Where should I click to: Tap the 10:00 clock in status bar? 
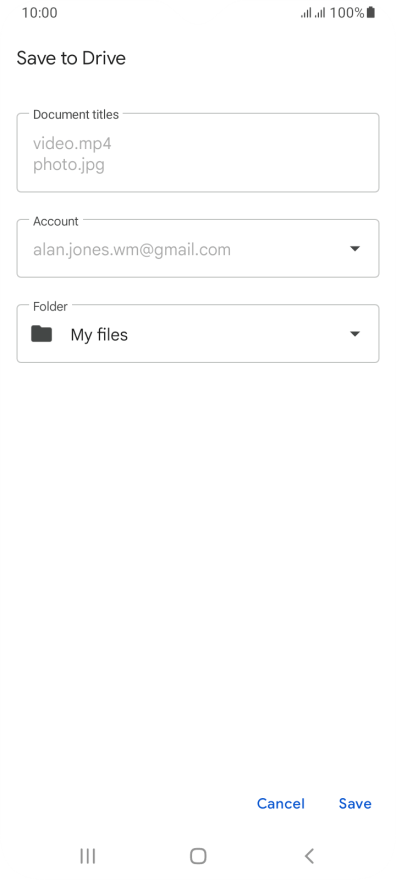tap(39, 12)
